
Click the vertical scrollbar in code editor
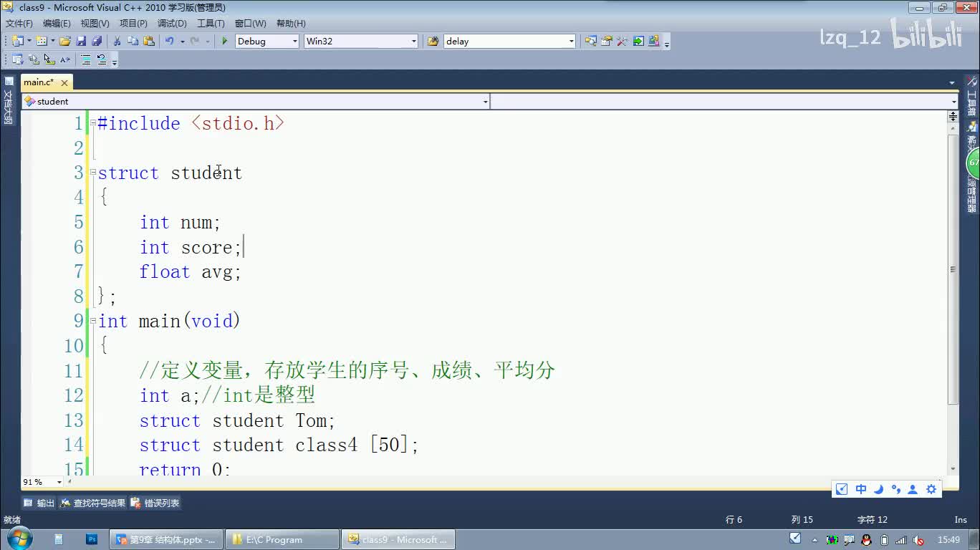coord(953,269)
